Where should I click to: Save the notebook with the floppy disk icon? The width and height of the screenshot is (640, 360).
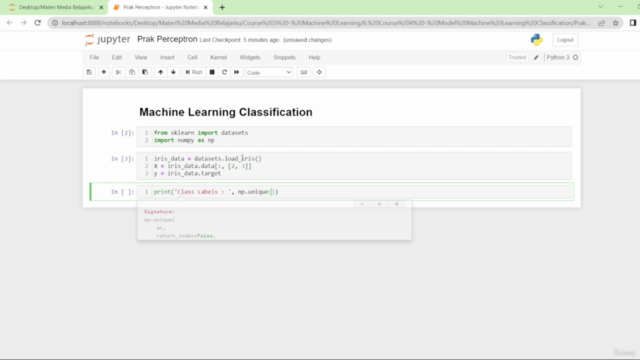click(89, 72)
